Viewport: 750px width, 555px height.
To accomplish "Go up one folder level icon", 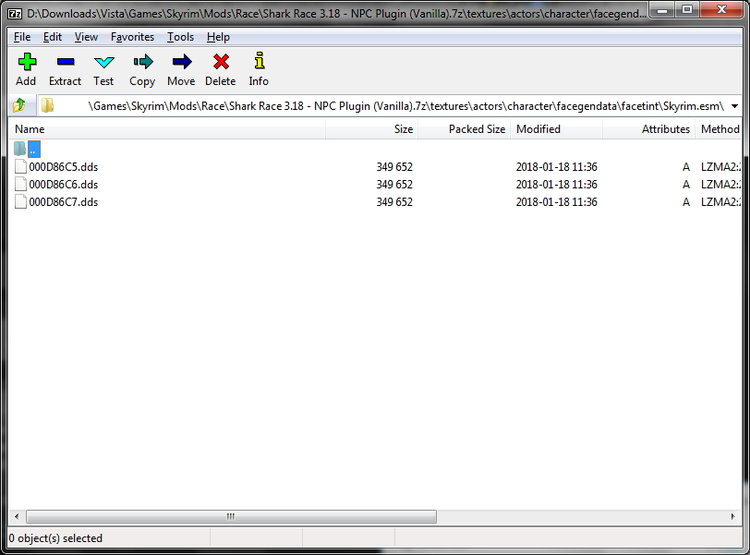I will pyautogui.click(x=20, y=105).
